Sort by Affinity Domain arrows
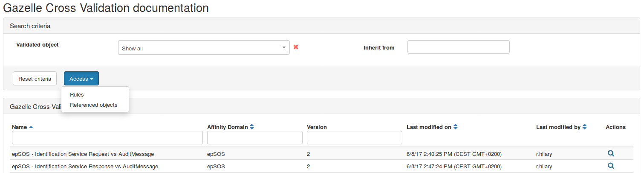The width and height of the screenshot is (644, 173). tap(252, 127)
